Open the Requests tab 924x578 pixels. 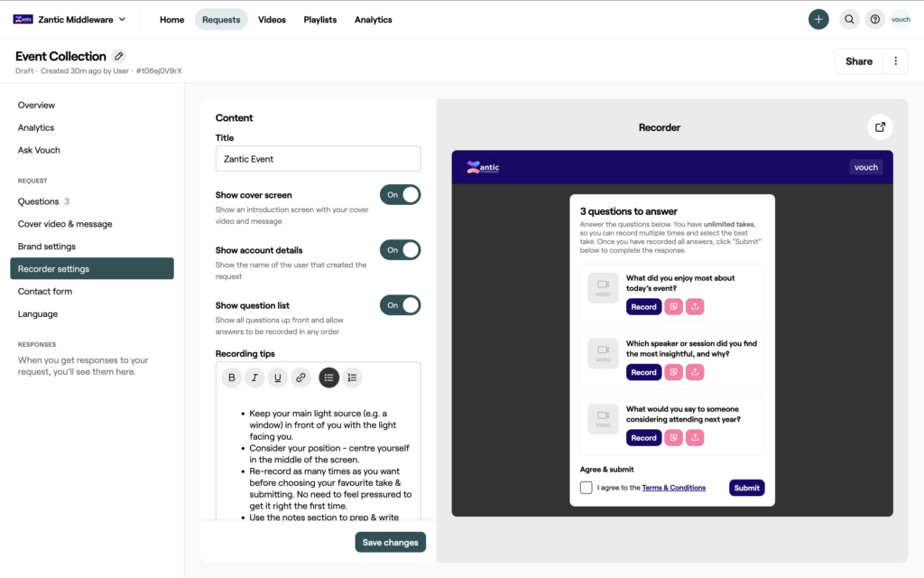pyautogui.click(x=221, y=20)
